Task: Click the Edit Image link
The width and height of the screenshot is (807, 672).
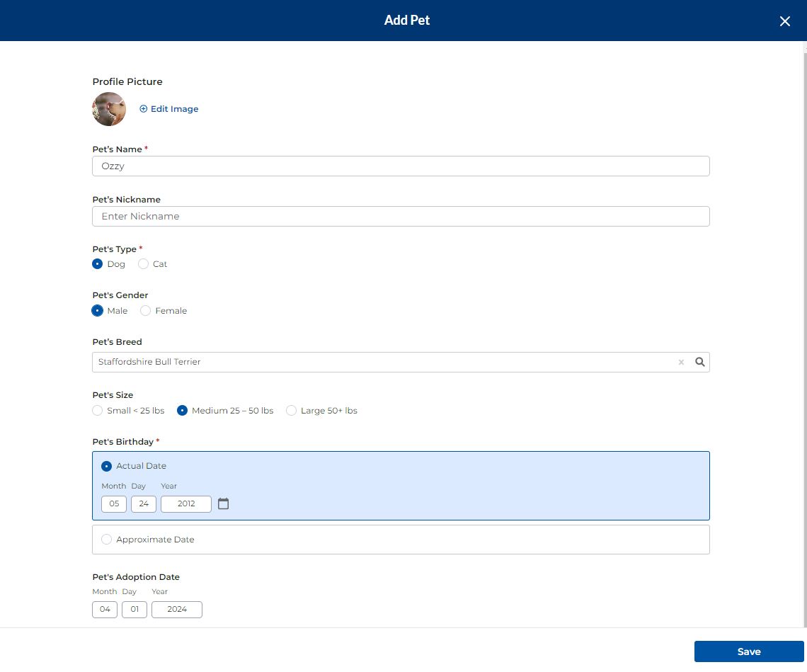Action: (x=168, y=108)
